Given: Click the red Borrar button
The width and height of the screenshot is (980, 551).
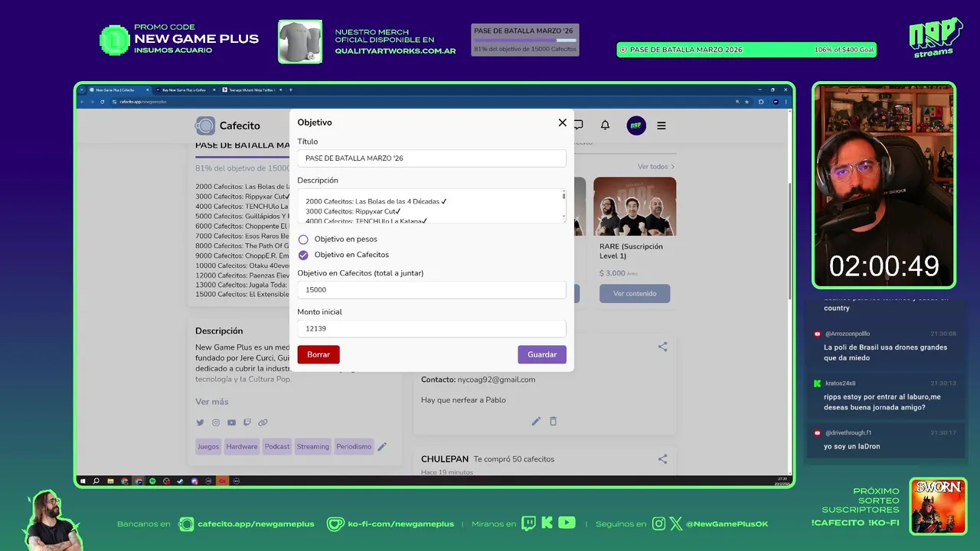Looking at the screenshot, I should point(318,354).
